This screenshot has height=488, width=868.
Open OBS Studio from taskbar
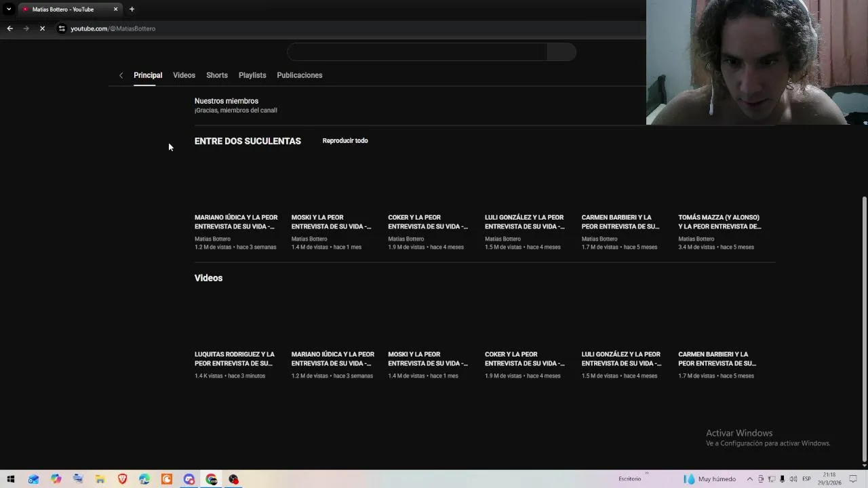[x=234, y=479]
